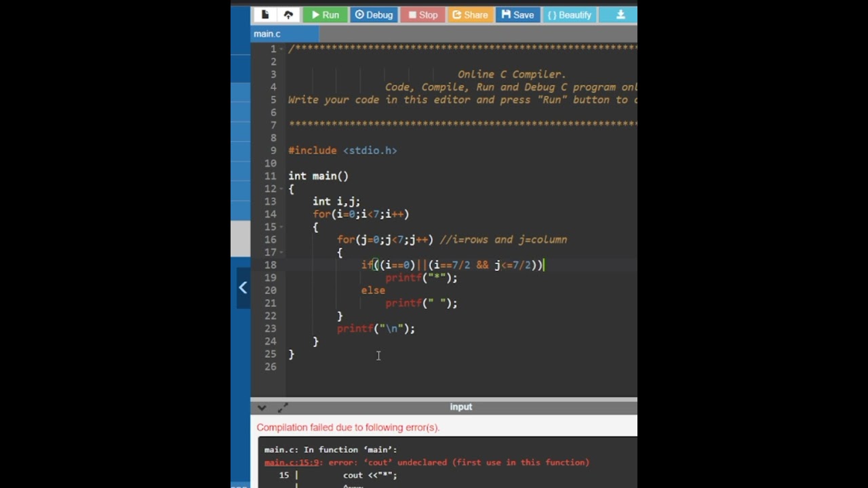The height and width of the screenshot is (488, 868).
Task: Click the 'else' keyword on line 20
Action: pos(373,291)
